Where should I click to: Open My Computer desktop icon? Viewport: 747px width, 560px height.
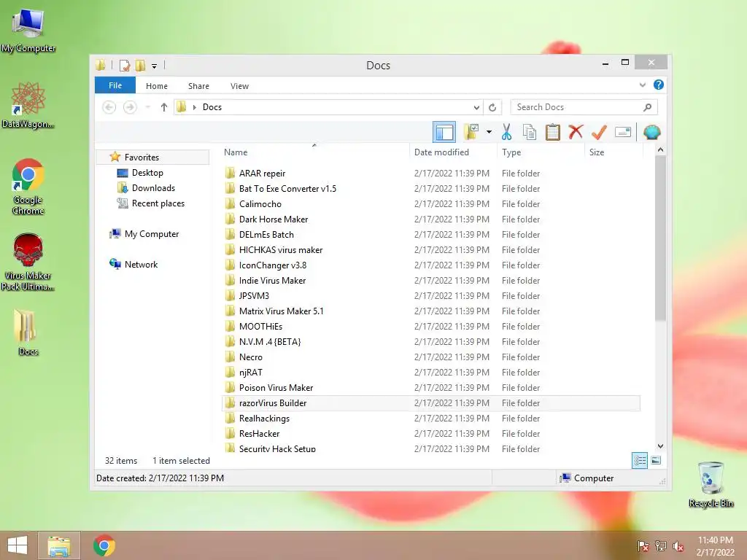click(x=28, y=31)
